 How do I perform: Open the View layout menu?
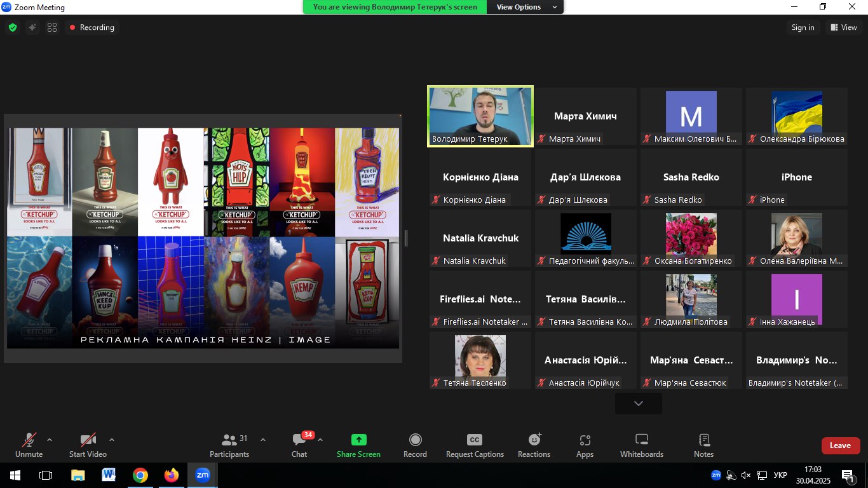844,27
